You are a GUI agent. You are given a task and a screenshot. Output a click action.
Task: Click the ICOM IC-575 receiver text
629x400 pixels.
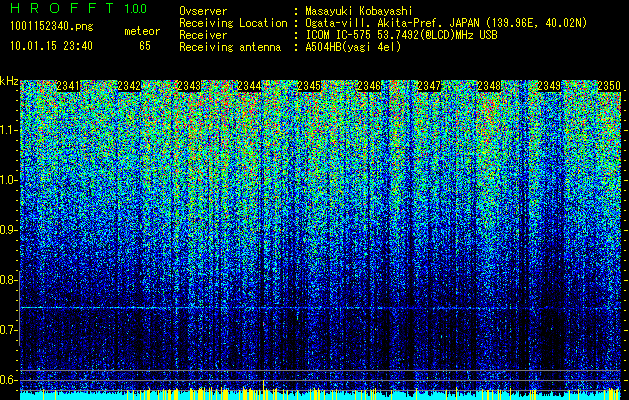point(401,35)
